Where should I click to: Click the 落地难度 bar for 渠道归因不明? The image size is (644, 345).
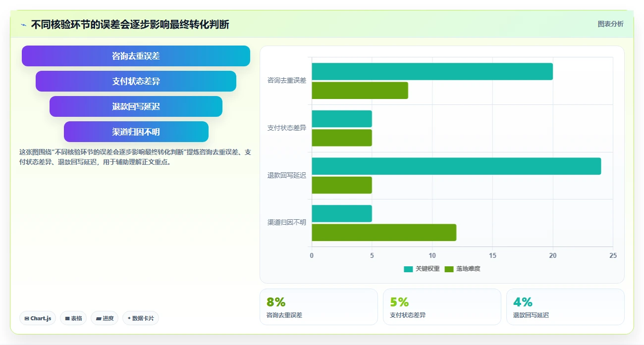[x=384, y=233]
